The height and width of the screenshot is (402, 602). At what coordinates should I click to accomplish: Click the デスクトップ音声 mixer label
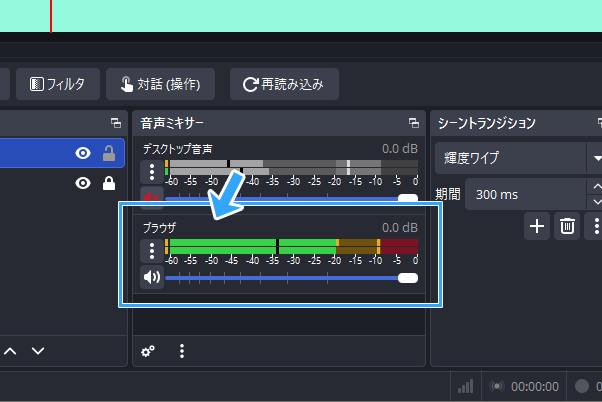pos(178,149)
